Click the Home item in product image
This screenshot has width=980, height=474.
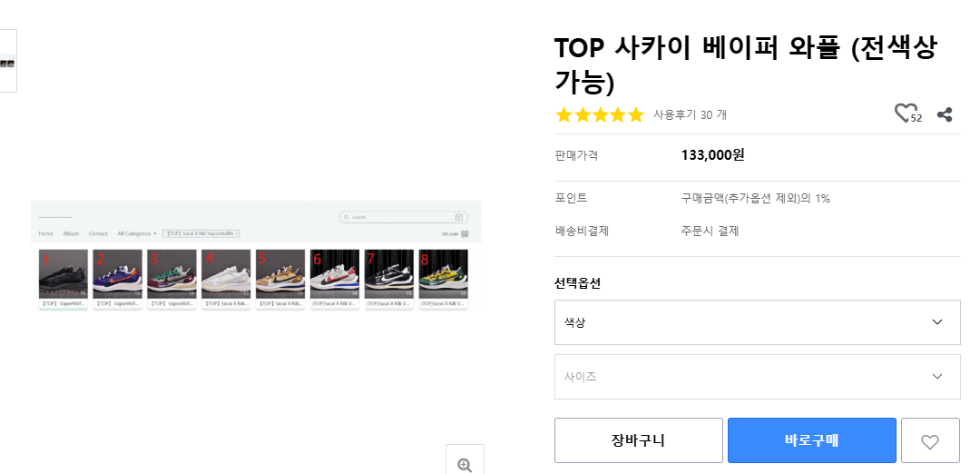click(45, 234)
